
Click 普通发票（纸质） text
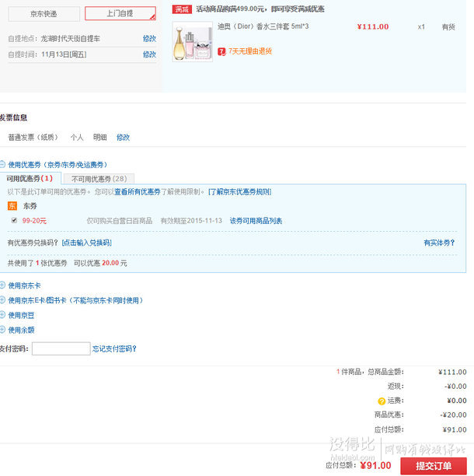(x=33, y=137)
